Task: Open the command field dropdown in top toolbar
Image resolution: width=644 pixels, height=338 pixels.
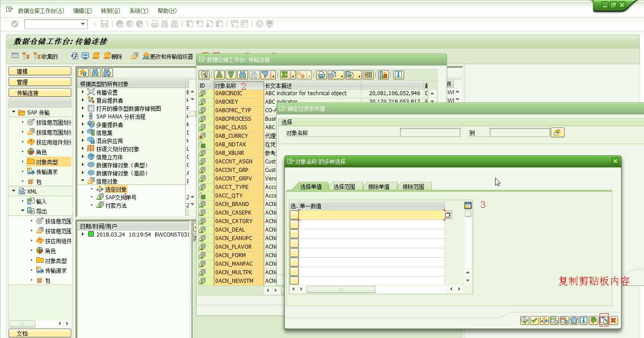Action: pos(83,24)
